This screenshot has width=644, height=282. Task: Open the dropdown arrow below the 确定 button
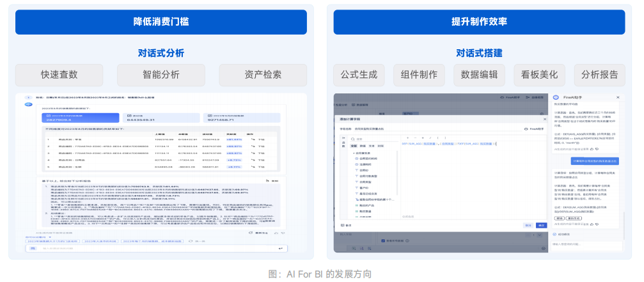click(x=539, y=235)
